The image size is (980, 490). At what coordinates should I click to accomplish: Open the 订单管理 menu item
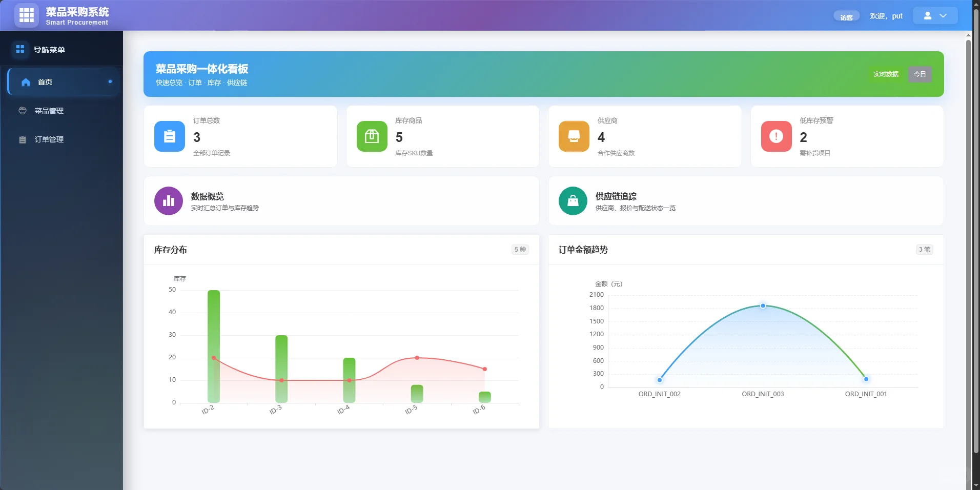(62, 139)
